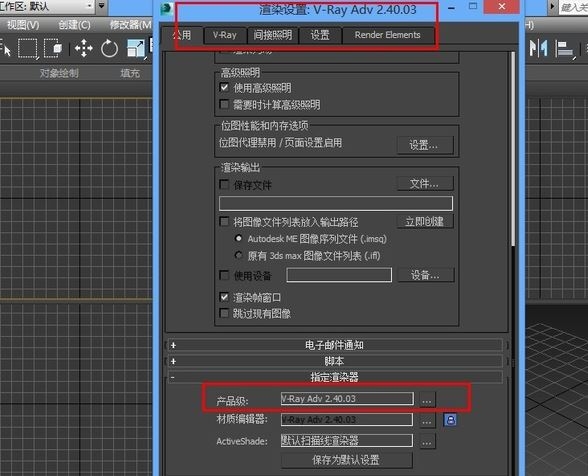Choose the Select and Rotate tool

(109, 49)
